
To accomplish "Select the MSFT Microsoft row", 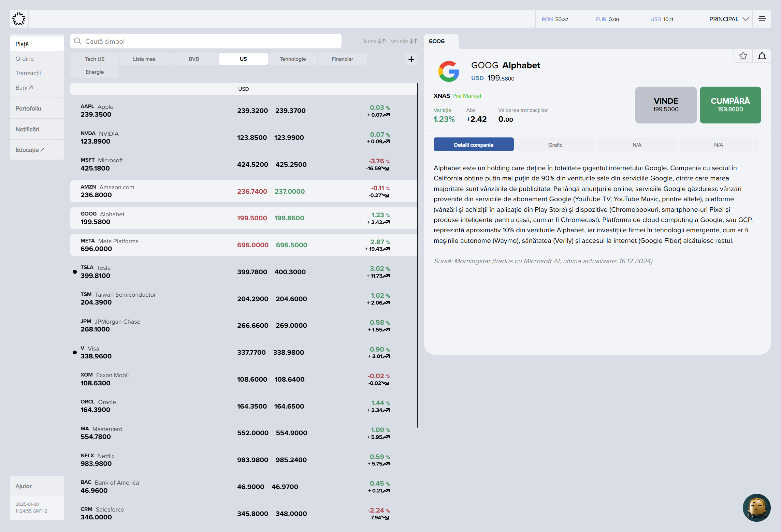I will (243, 164).
